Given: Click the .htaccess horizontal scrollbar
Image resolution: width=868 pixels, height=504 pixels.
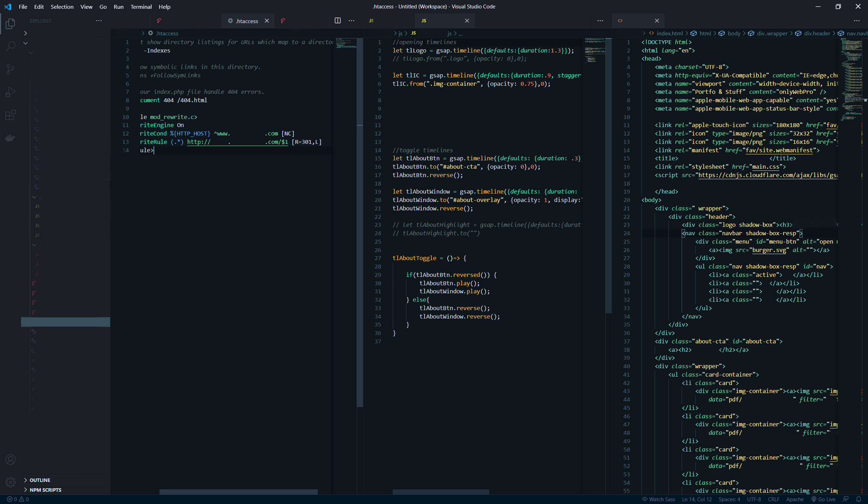Looking at the screenshot, I should click(239, 492).
